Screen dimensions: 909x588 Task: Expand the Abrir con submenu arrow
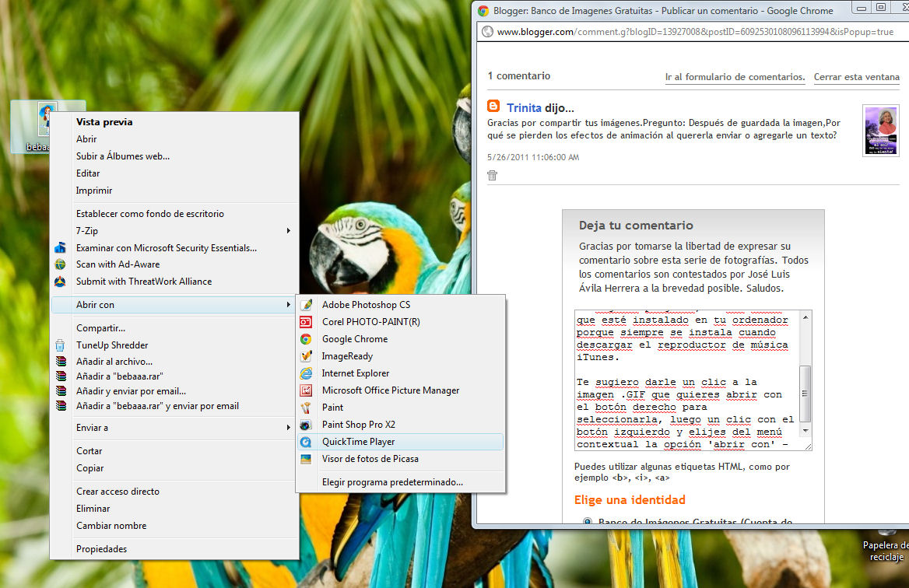288,305
